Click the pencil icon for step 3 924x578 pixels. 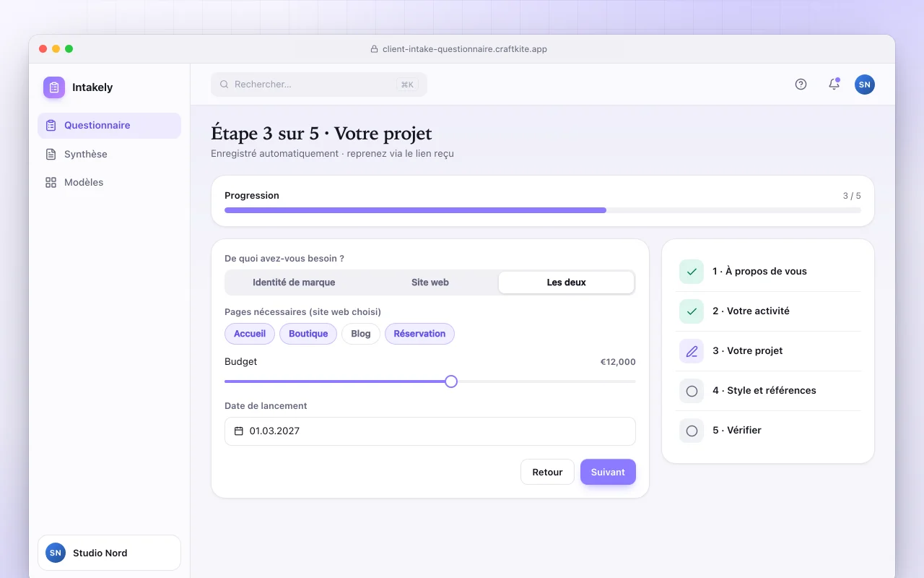click(692, 351)
